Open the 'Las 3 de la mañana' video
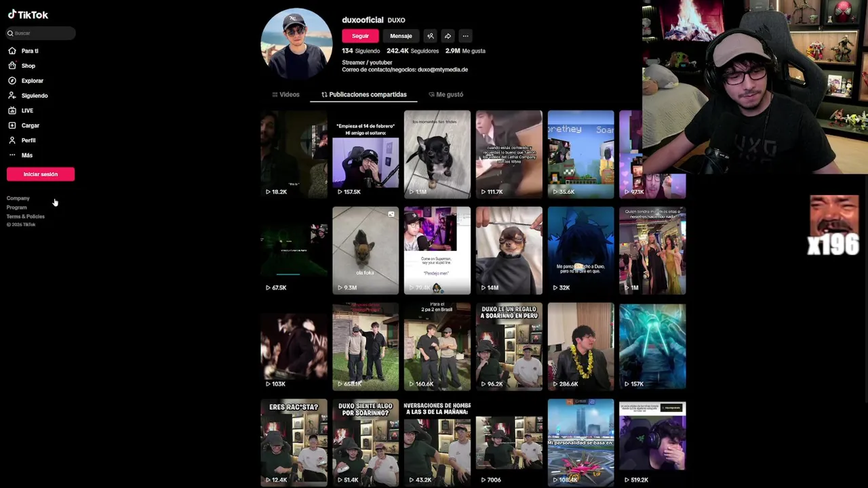 pos(437,443)
